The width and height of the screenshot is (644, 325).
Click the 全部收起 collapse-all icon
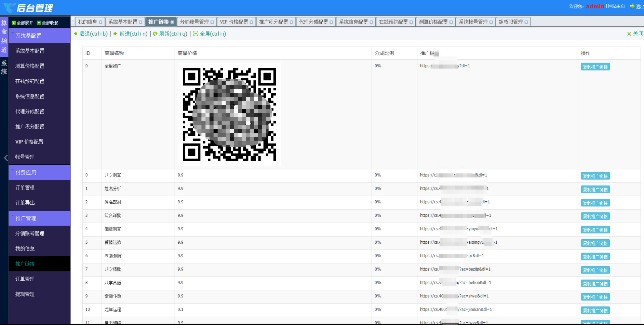point(39,23)
